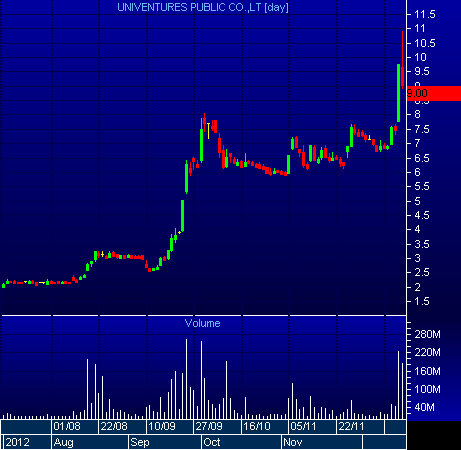Image resolution: width=461 pixels, height=450 pixels.
Task: Click the Volume panel title
Action: pos(202,323)
